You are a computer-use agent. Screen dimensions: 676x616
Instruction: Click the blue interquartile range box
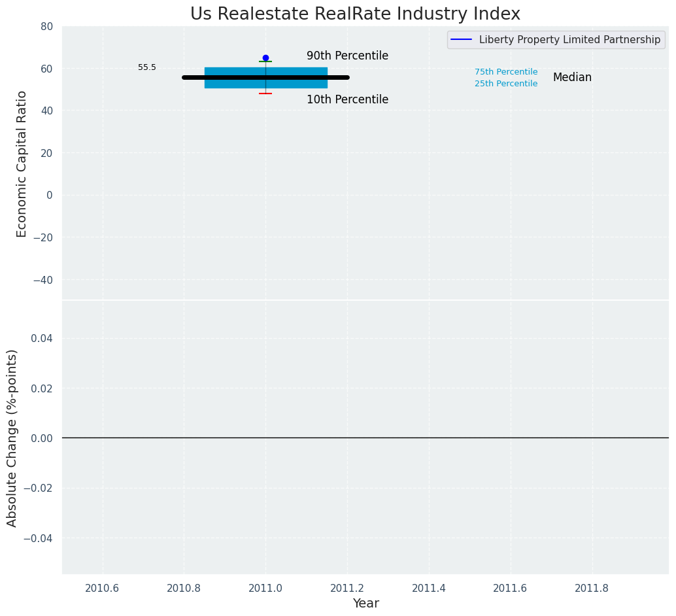pos(294,71)
